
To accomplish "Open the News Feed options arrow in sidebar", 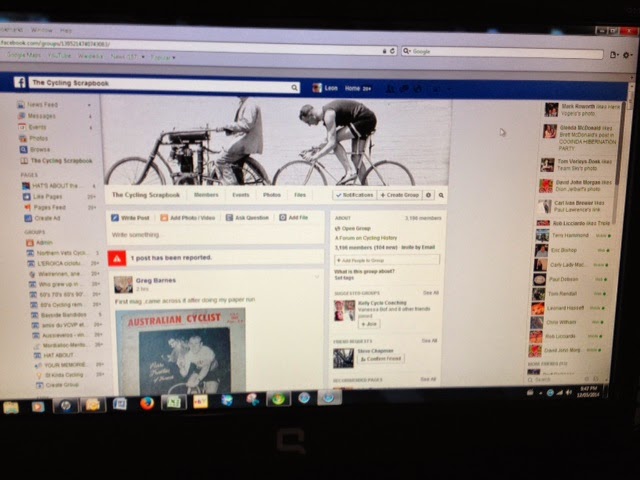I will point(89,105).
